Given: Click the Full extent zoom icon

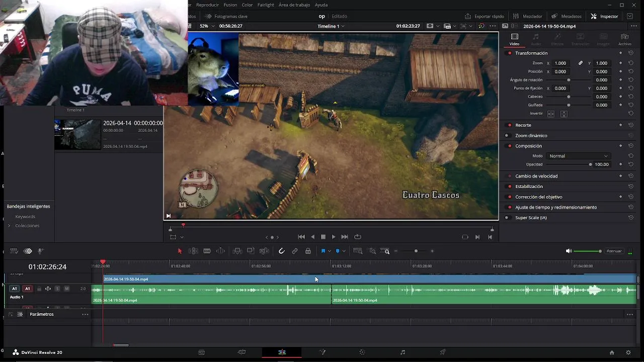Looking at the screenshot, I should (x=358, y=251).
